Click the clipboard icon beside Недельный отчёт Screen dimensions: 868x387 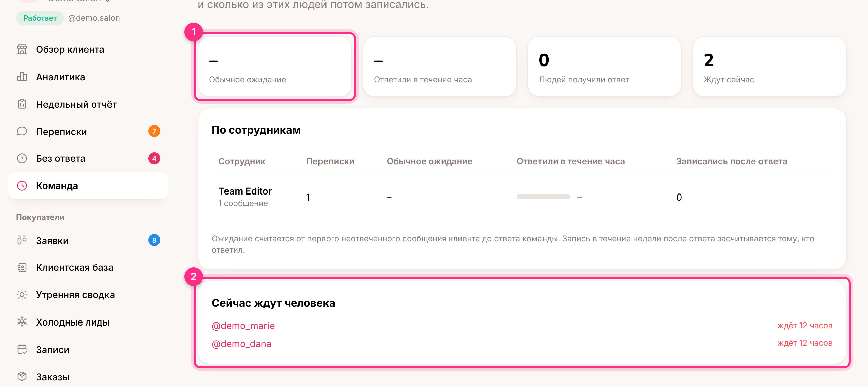(x=22, y=104)
